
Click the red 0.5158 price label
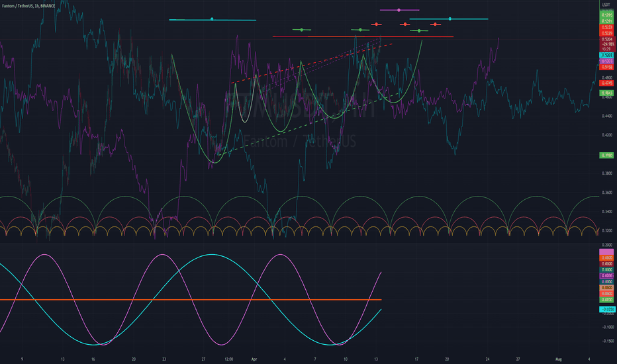point(606,68)
